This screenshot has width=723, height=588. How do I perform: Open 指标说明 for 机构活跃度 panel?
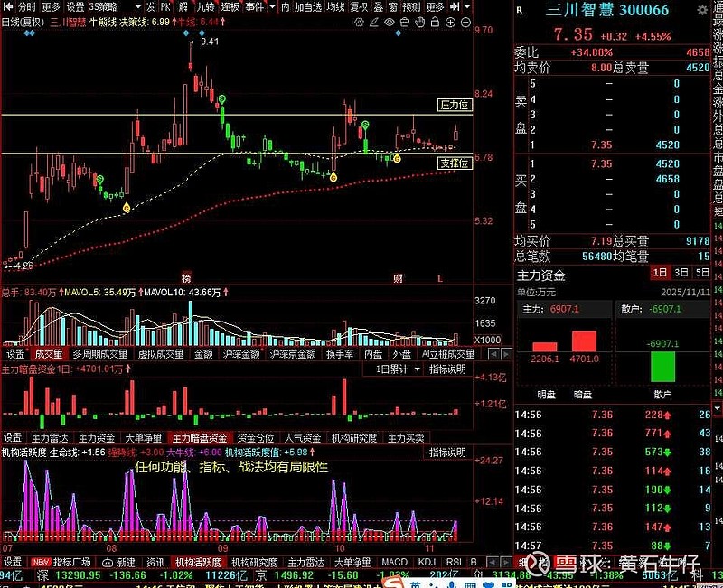pos(447,453)
